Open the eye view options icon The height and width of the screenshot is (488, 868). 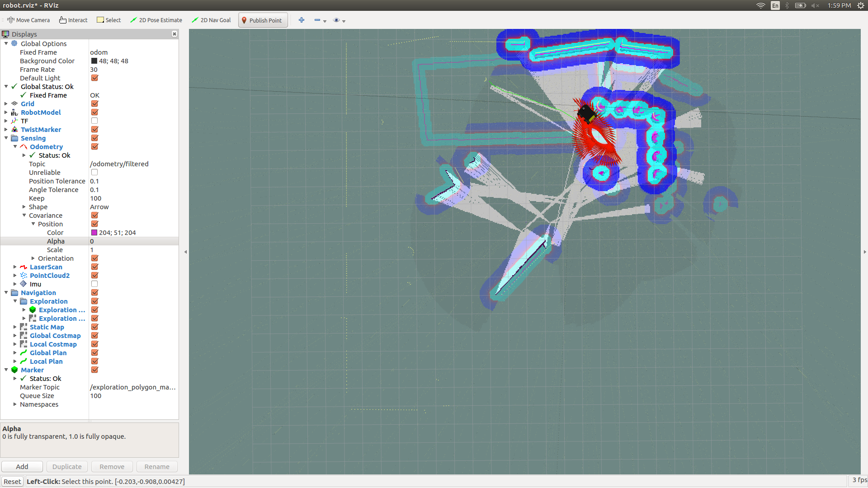point(336,20)
